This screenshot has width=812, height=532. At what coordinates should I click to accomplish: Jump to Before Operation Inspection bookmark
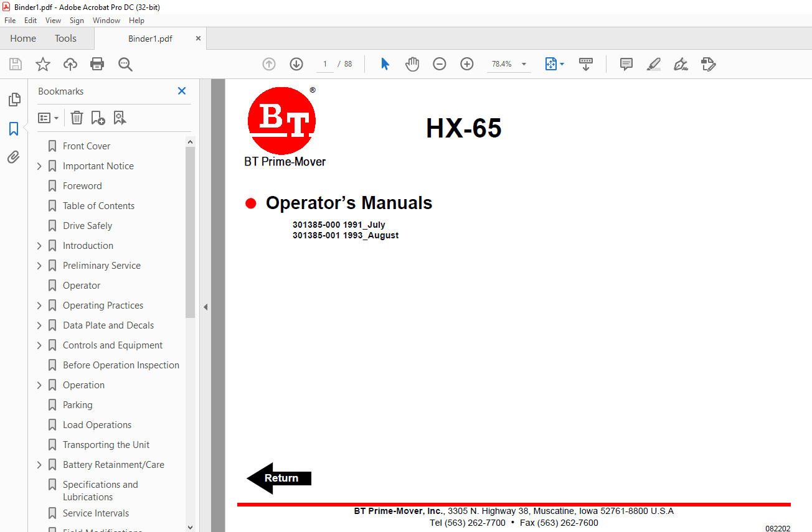pos(121,365)
